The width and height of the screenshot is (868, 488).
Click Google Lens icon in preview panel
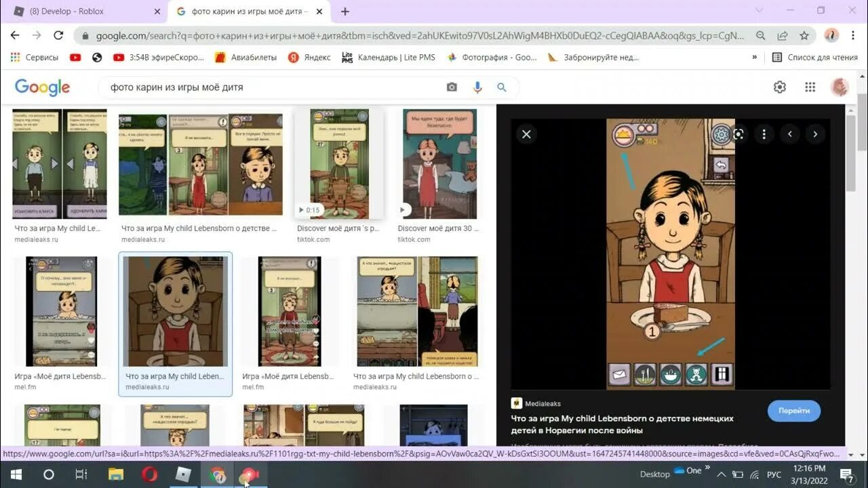click(x=738, y=134)
